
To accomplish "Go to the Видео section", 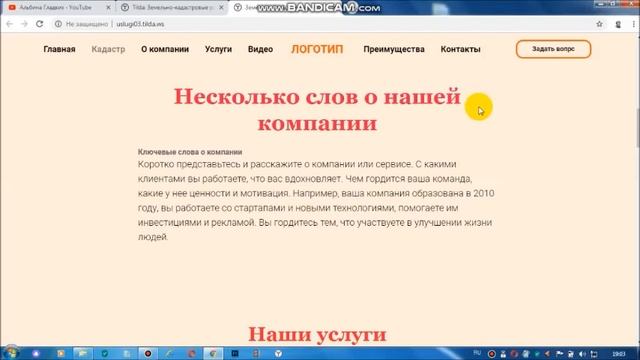I will click(260, 49).
